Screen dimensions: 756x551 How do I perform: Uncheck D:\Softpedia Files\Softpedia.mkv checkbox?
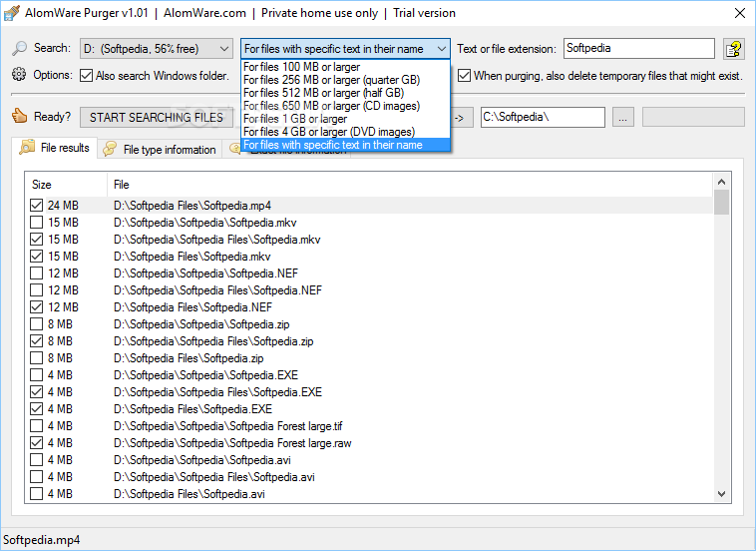click(36, 256)
